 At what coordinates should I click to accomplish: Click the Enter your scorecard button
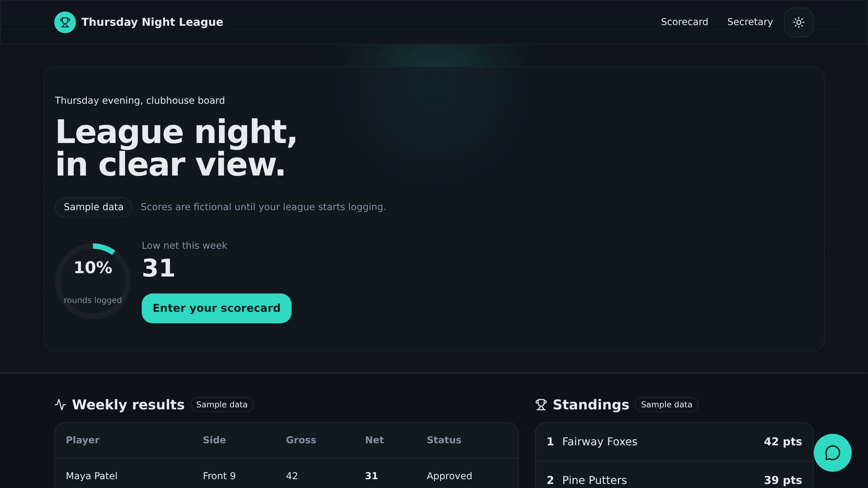click(216, 308)
